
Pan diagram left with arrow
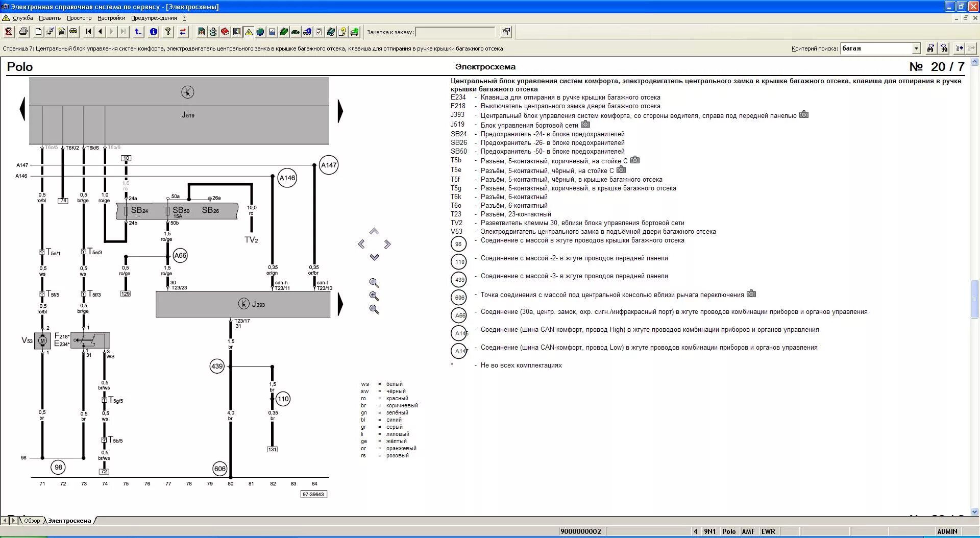pyautogui.click(x=361, y=244)
